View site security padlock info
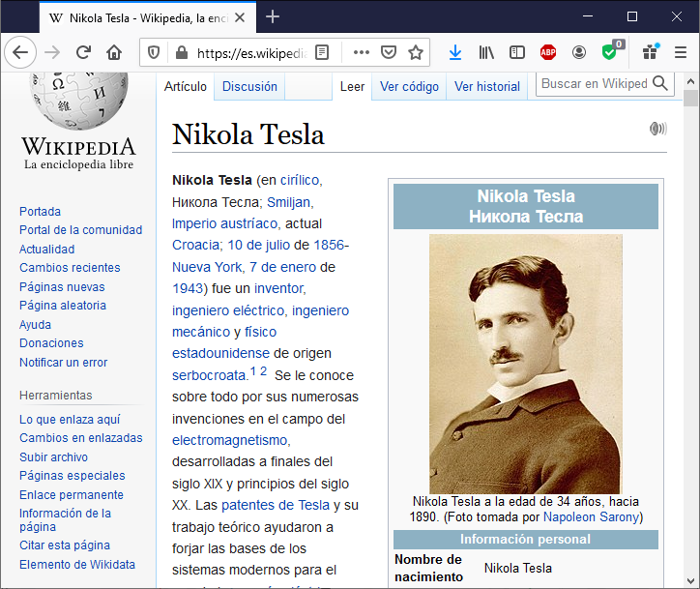700x589 pixels. (181, 53)
